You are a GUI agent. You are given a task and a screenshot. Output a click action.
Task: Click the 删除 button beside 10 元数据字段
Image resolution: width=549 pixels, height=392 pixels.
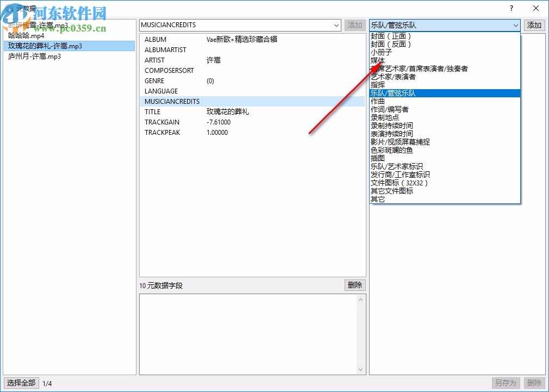(x=354, y=284)
